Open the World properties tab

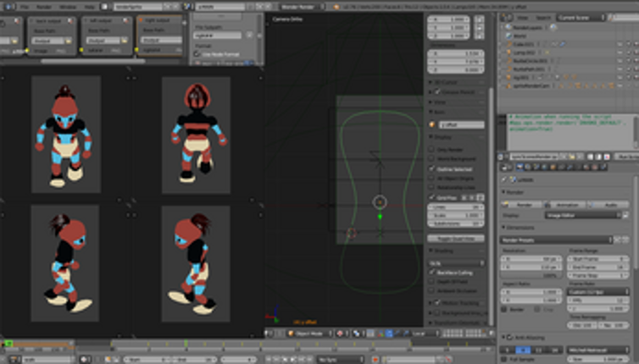[x=545, y=168]
